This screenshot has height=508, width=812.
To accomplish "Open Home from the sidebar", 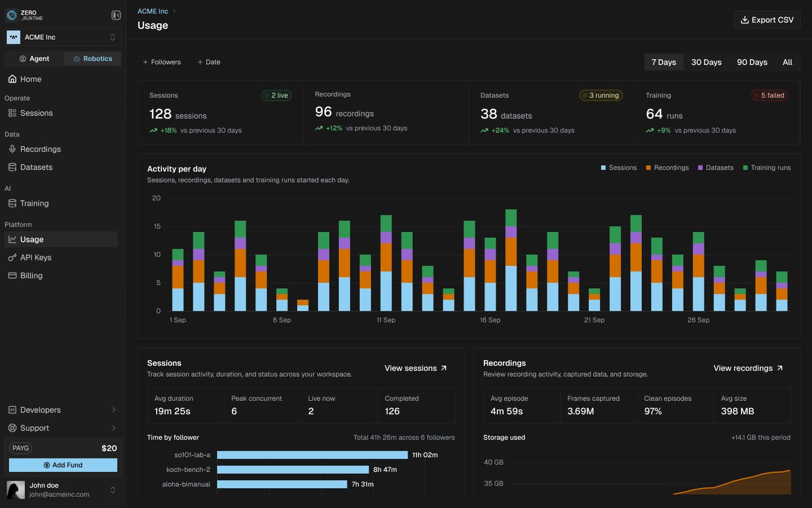I will click(x=61, y=79).
